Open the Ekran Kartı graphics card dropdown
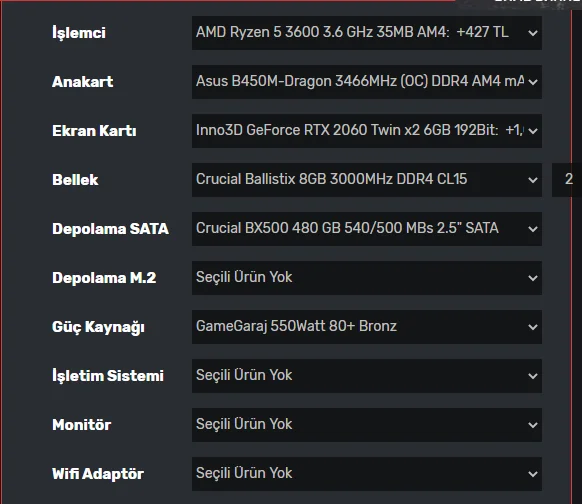Viewport: 582px width, 504px height. 367,131
